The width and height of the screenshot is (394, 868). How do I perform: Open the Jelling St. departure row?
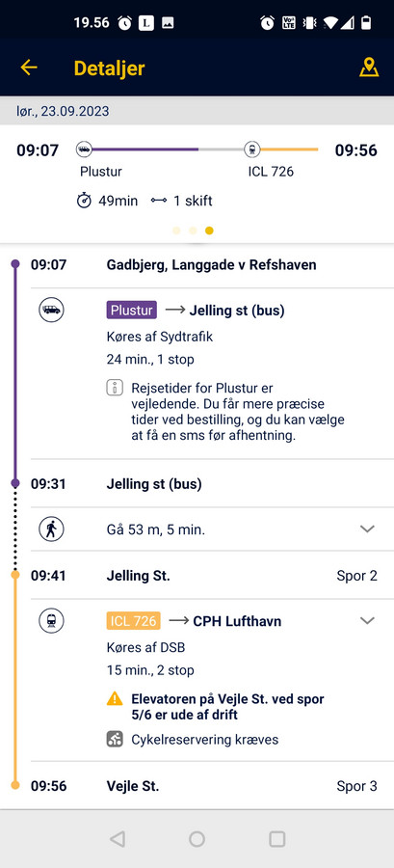tap(204, 576)
